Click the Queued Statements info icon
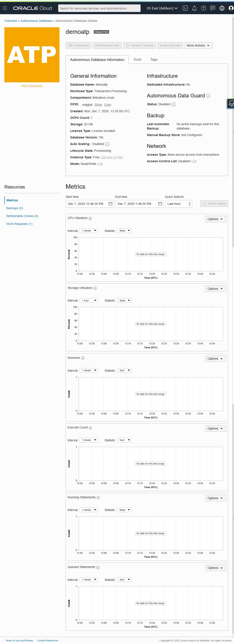 [98, 567]
